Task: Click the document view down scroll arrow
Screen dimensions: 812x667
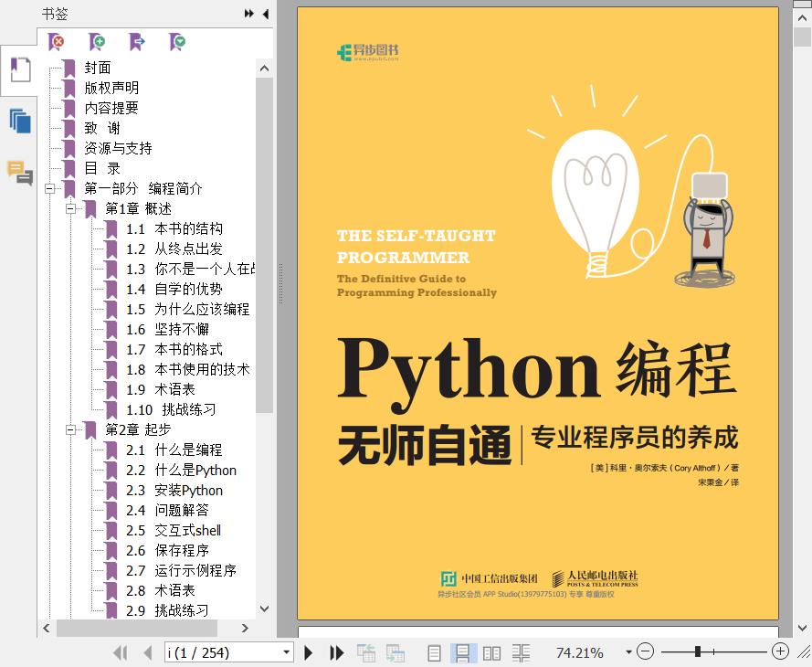Action: pyautogui.click(x=803, y=628)
